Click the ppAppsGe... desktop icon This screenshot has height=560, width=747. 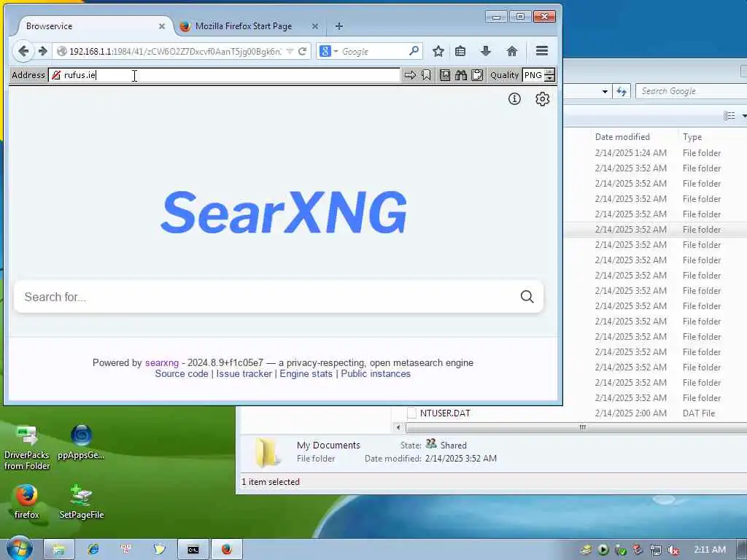coord(81,442)
